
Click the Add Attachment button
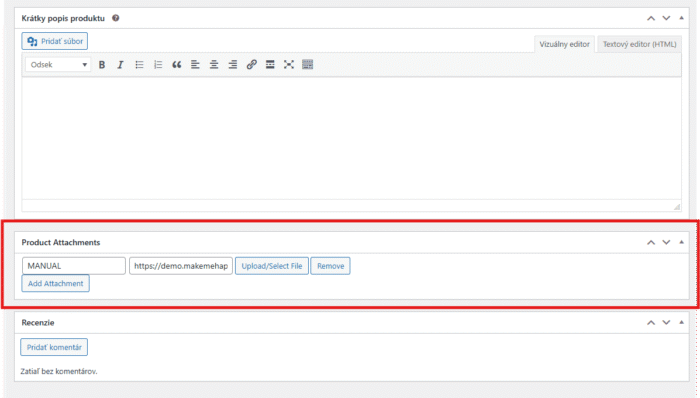[55, 283]
